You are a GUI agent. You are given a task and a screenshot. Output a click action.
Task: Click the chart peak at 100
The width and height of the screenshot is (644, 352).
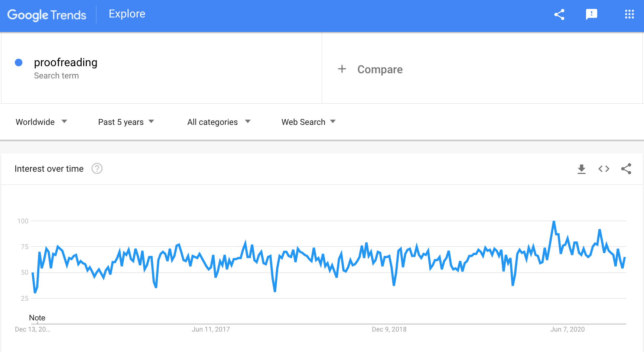coord(554,222)
